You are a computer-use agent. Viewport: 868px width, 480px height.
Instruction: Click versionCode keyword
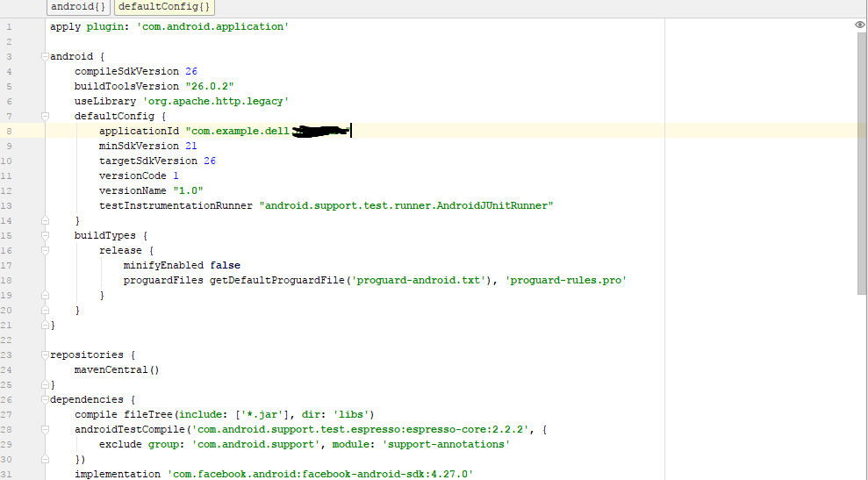click(x=133, y=176)
